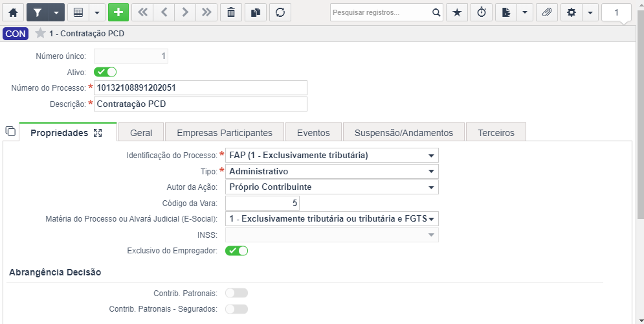Duplicate the record with copy icon
The width and height of the screenshot is (644, 324).
[256, 12]
